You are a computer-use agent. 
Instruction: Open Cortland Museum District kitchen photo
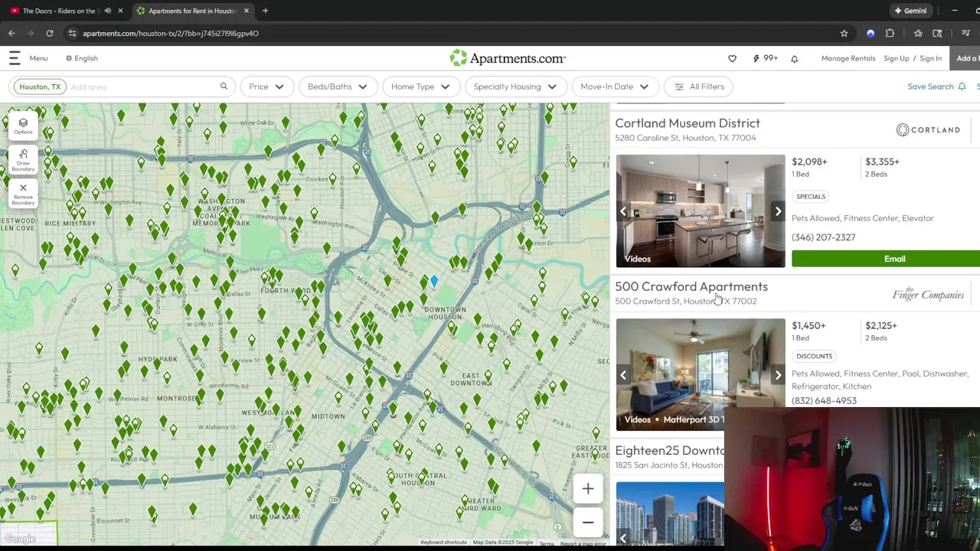click(x=701, y=211)
